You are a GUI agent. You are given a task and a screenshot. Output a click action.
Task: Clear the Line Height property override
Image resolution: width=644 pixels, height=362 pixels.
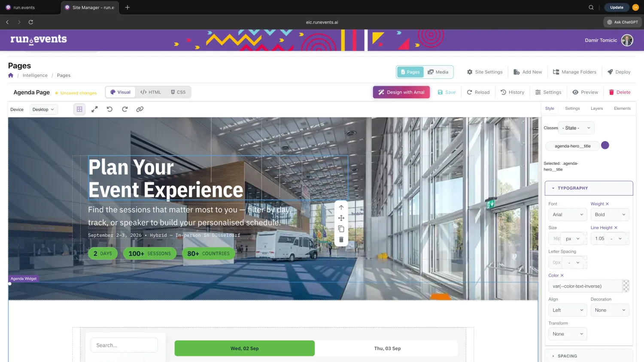616,228
